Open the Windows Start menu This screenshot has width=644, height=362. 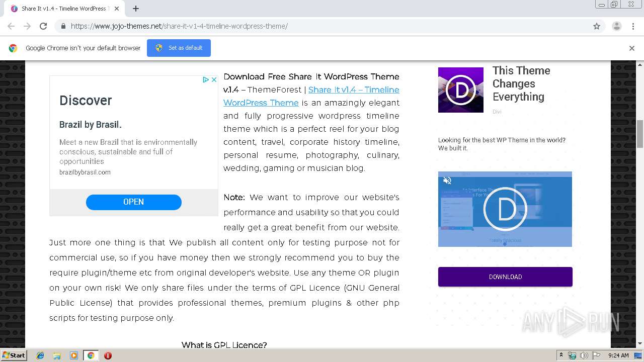pos(14,355)
